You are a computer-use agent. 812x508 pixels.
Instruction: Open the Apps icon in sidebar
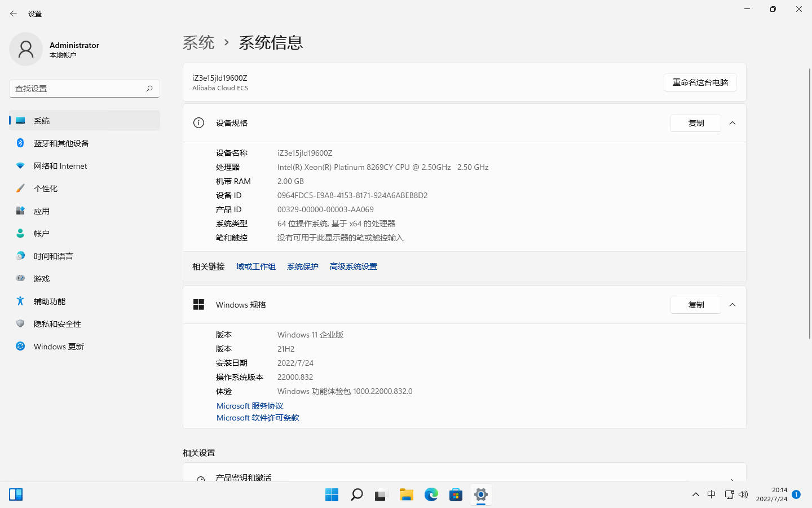20,211
